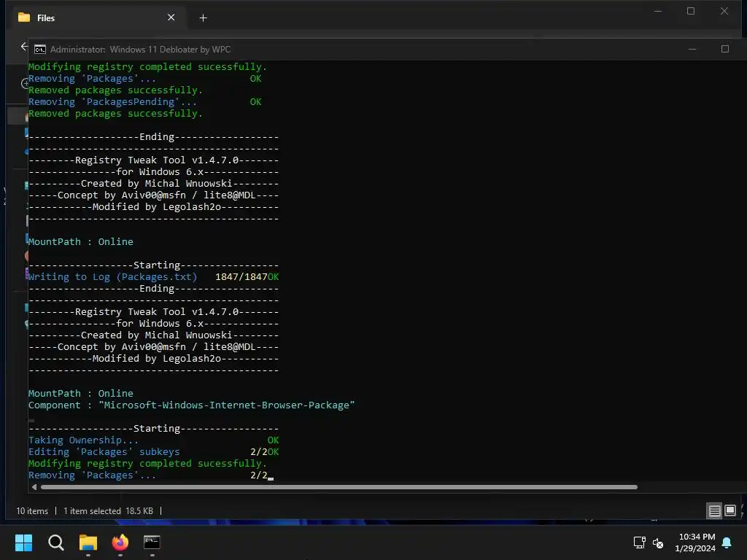Go back in Files window
Screen dimensions: 747x560
(24, 47)
